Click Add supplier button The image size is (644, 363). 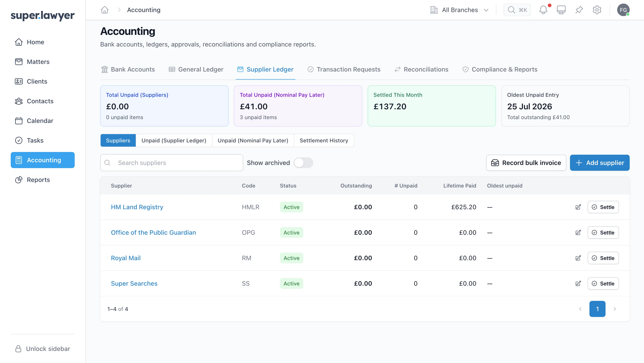(600, 163)
